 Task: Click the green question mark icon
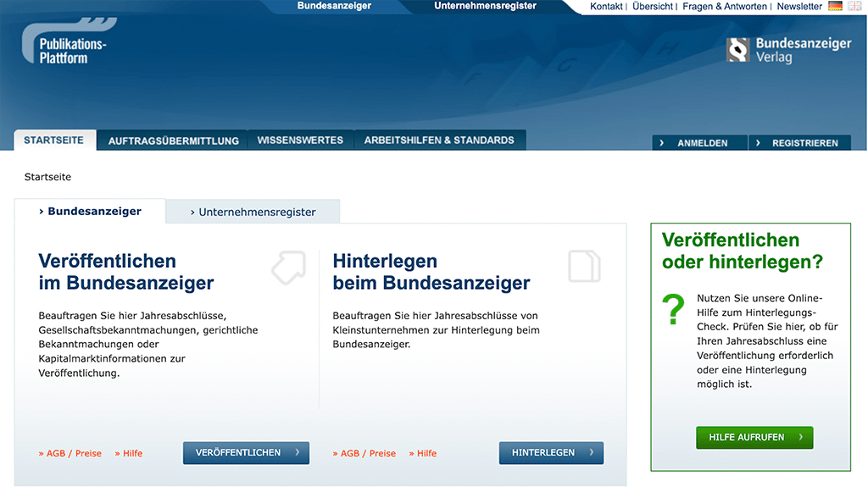(674, 309)
